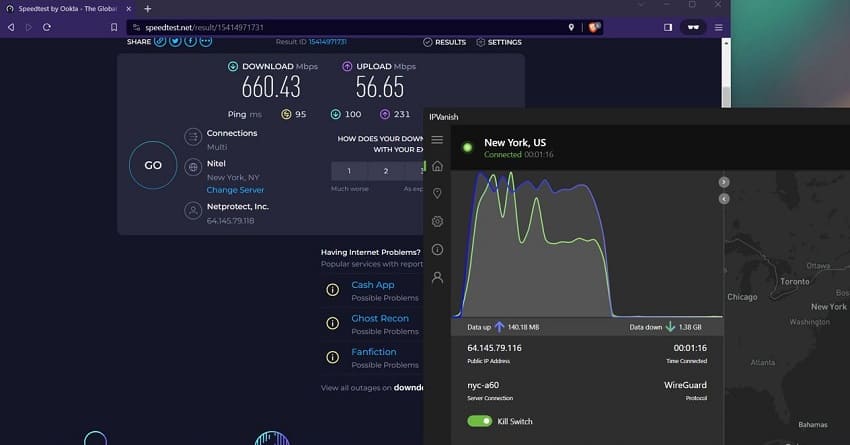Viewport: 850px width, 445px height.
Task: Open Fanfiction outage link
Action: pyautogui.click(x=374, y=352)
